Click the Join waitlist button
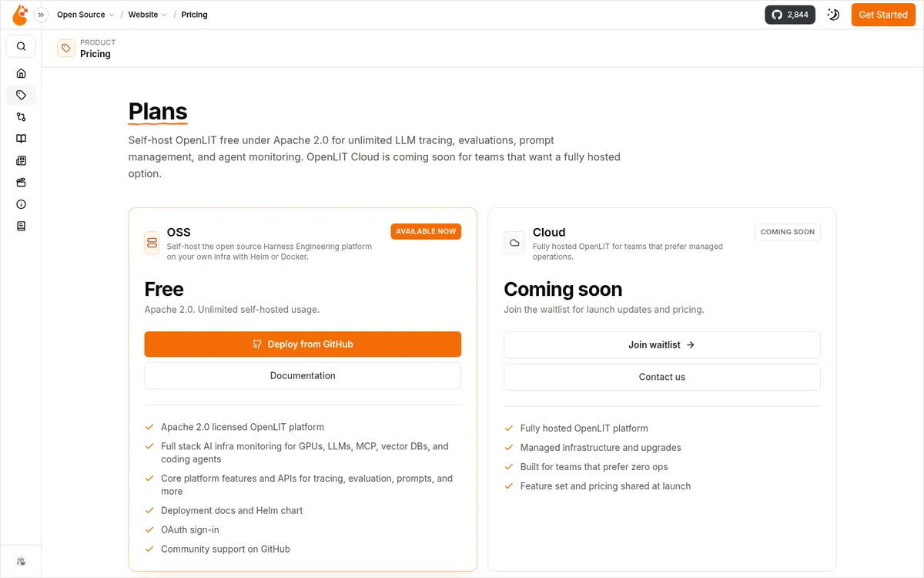Viewport: 924px width, 578px height. coord(662,345)
